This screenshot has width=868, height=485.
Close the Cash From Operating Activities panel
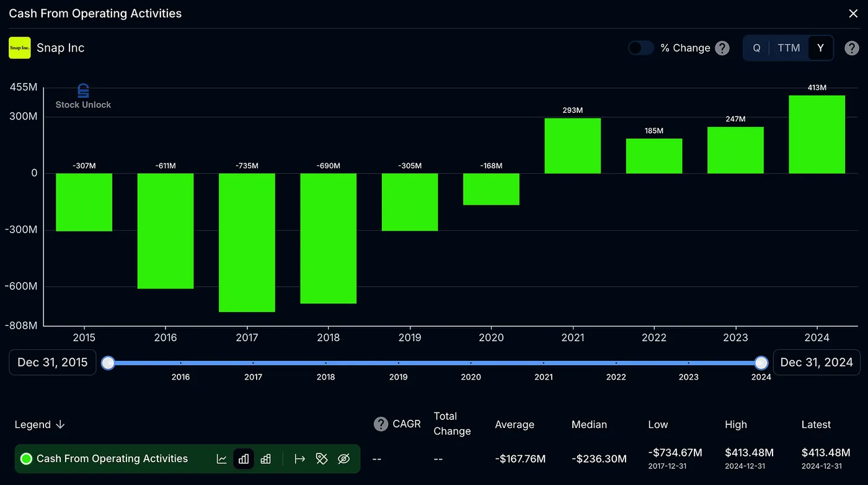point(853,14)
